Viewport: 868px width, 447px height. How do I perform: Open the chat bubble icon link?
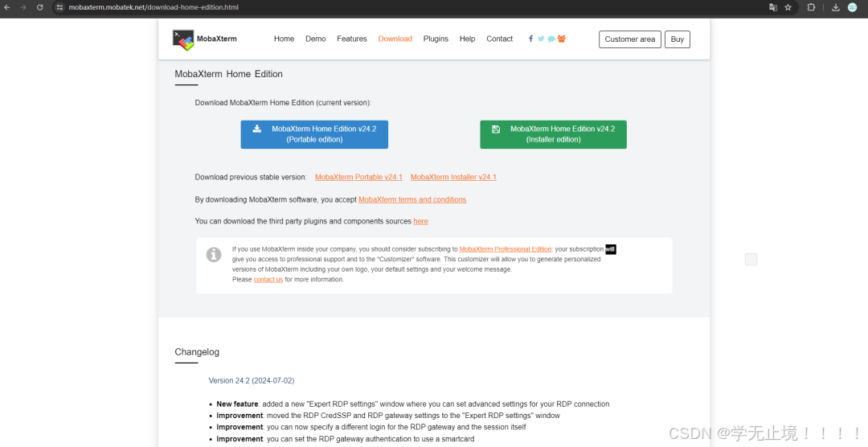tap(551, 39)
